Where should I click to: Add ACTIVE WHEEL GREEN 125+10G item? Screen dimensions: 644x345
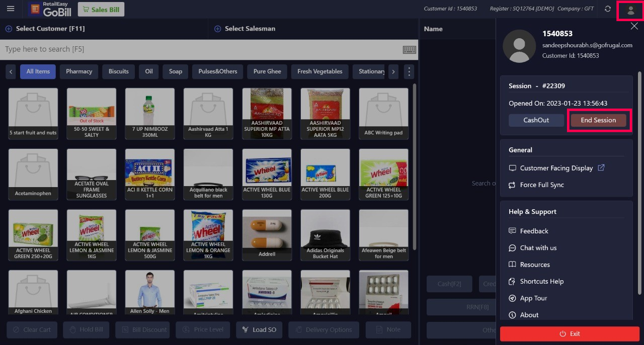pos(383,174)
